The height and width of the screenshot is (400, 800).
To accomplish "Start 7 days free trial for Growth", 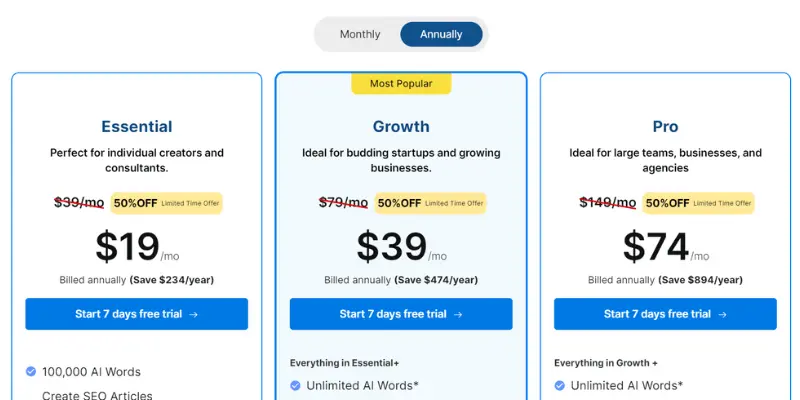I will [401, 314].
